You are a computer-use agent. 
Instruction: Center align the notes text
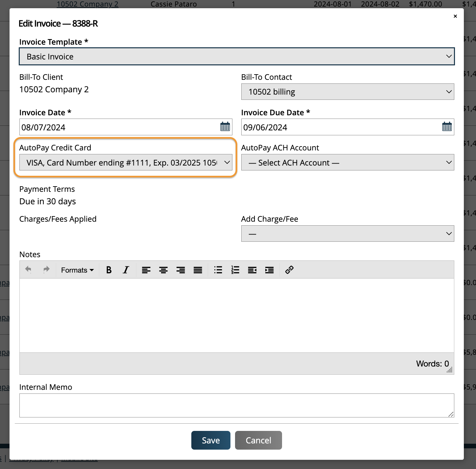pos(163,270)
